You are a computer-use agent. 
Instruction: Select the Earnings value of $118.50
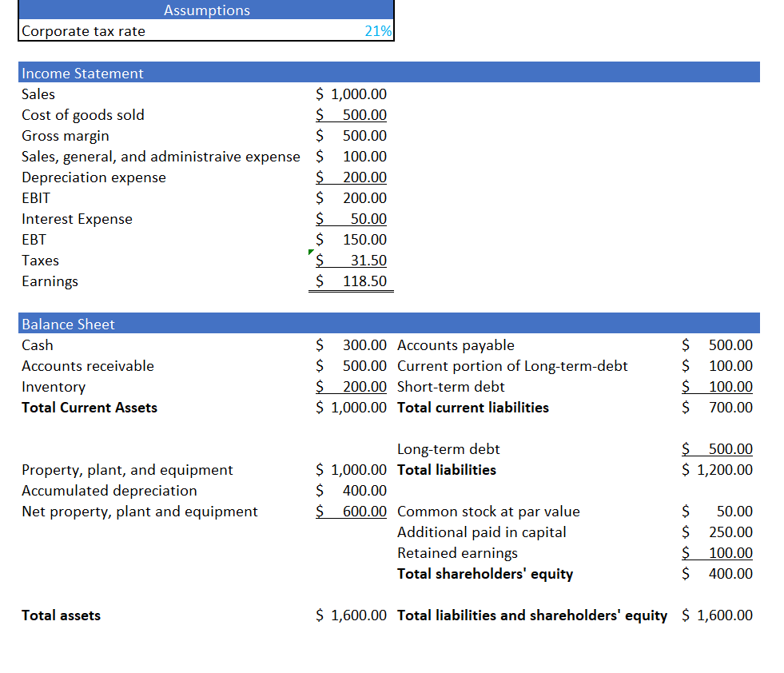tap(352, 281)
